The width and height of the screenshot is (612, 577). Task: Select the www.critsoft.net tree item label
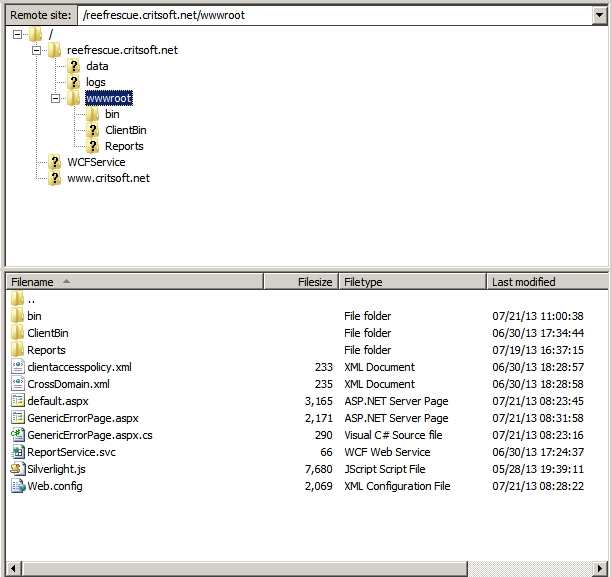click(108, 178)
